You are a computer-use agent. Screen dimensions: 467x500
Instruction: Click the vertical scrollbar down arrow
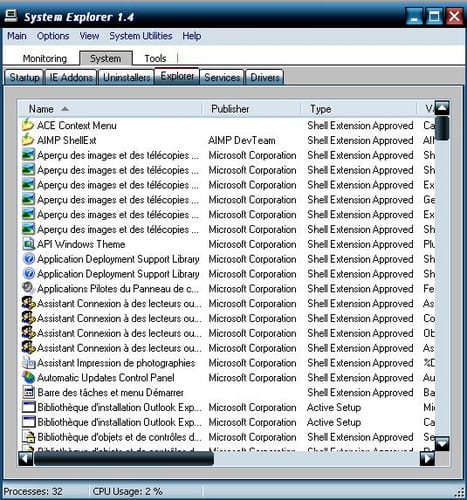442,444
